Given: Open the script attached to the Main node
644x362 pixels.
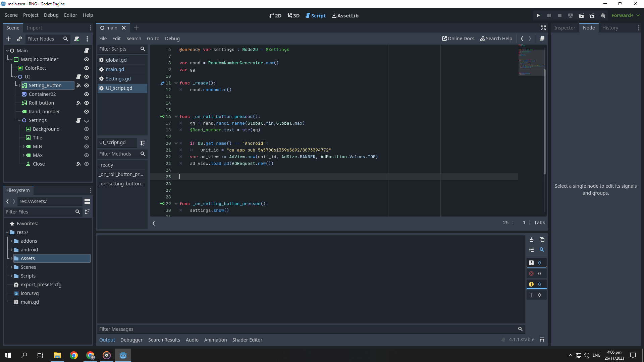Looking at the screenshot, I should click(87, 51).
